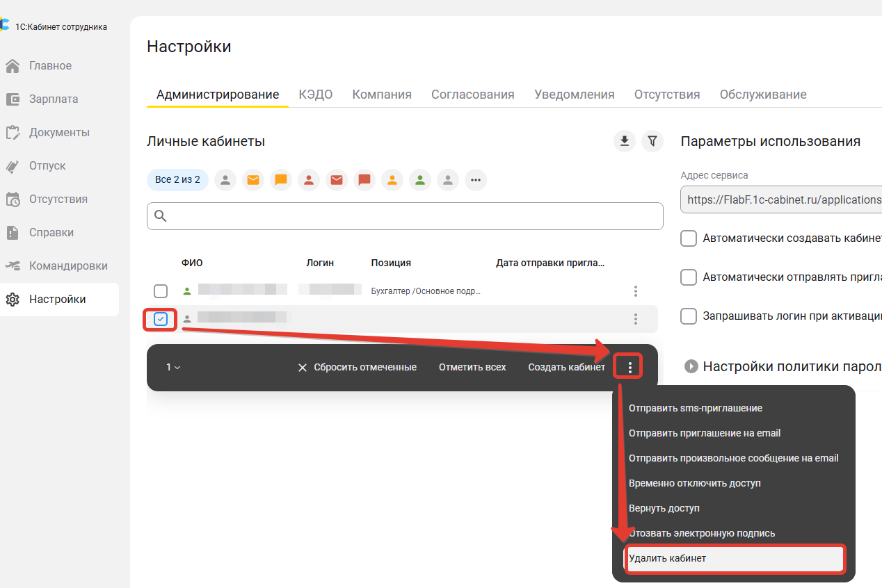The image size is (882, 588).
Task: Go to Командировки in the sidebar
Action: coord(67,266)
